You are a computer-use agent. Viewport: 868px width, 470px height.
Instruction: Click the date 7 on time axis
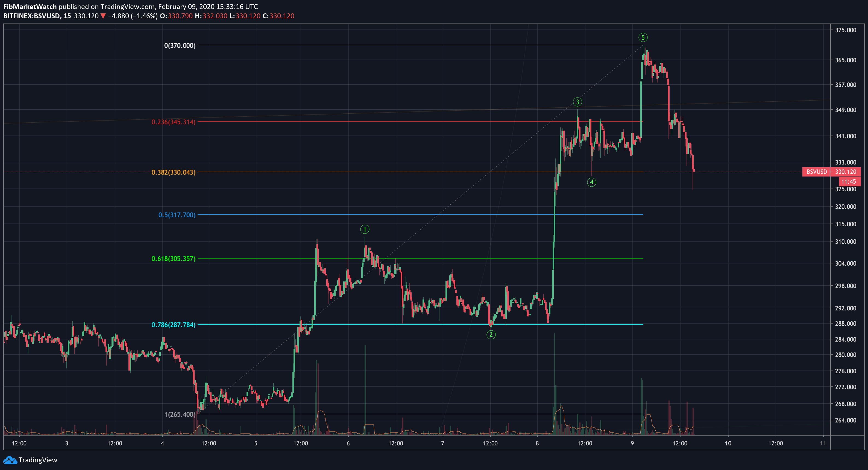coord(443,443)
